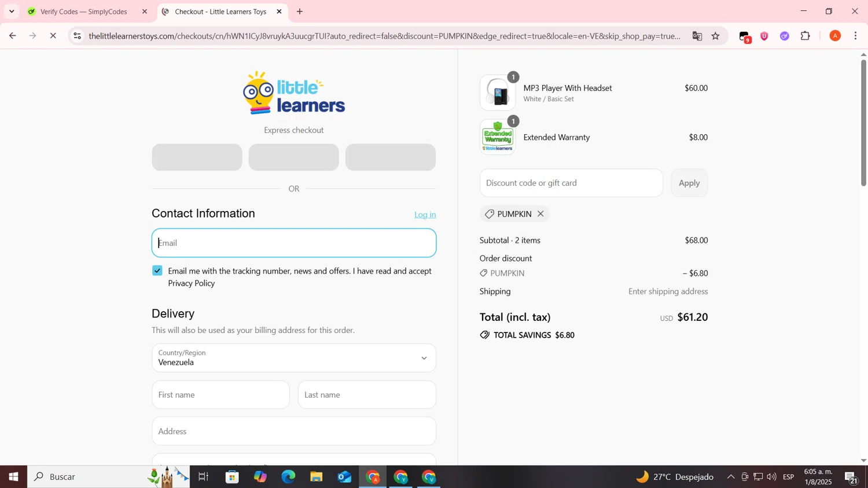Click the ESP language indicator
Image resolution: width=868 pixels, height=488 pixels.
tap(788, 477)
